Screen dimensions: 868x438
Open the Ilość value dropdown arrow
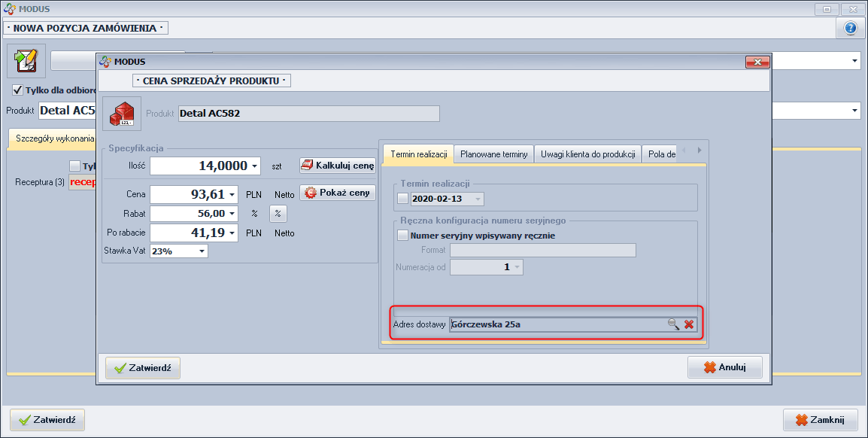[x=254, y=166]
